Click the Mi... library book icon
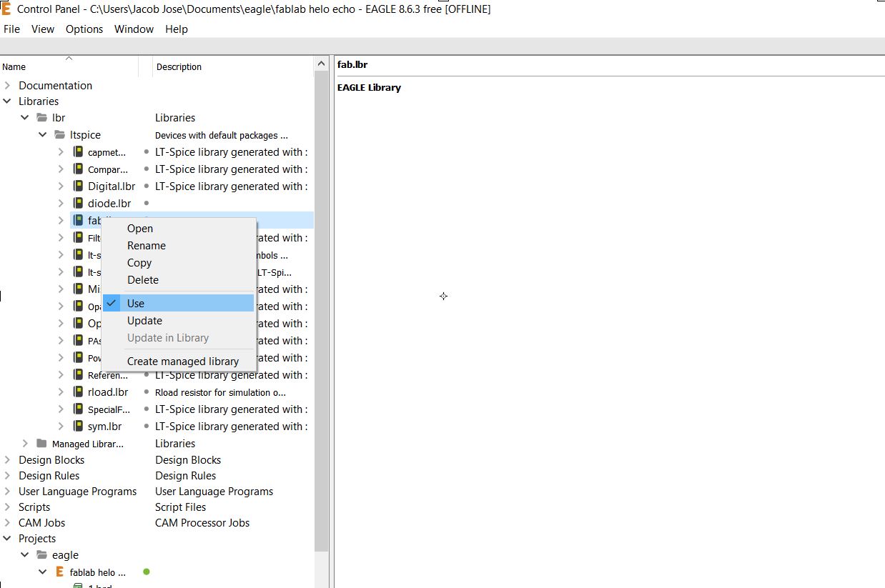This screenshot has height=588, width=885. tap(78, 289)
